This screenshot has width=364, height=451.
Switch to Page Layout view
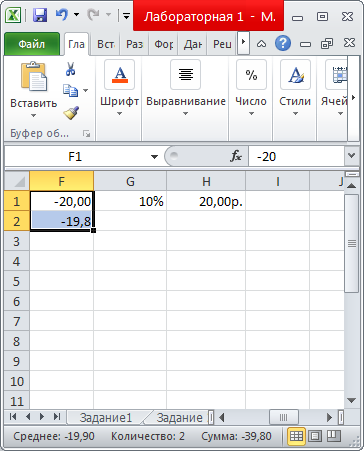pyautogui.click(x=315, y=436)
